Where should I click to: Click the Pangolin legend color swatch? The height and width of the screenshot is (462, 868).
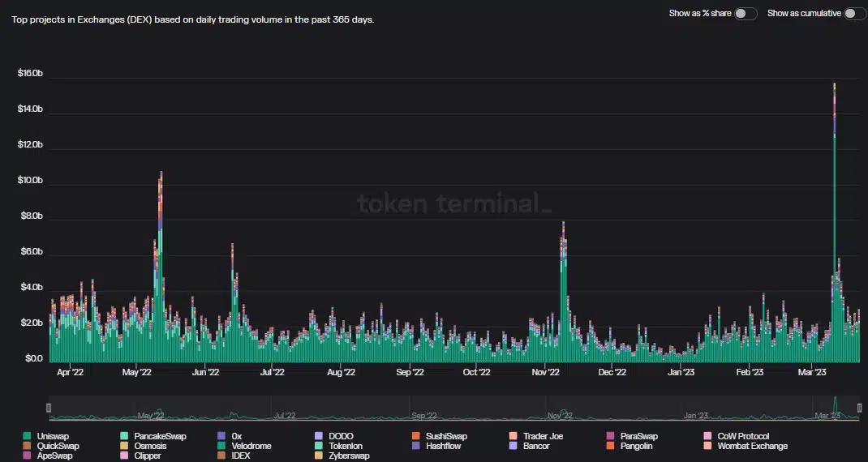pyautogui.click(x=611, y=446)
